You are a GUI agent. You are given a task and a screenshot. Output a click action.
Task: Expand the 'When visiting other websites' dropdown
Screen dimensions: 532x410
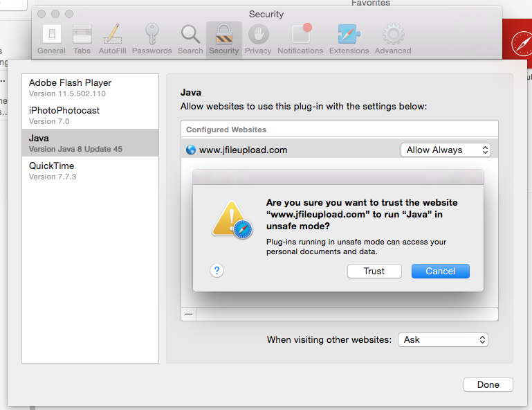443,340
